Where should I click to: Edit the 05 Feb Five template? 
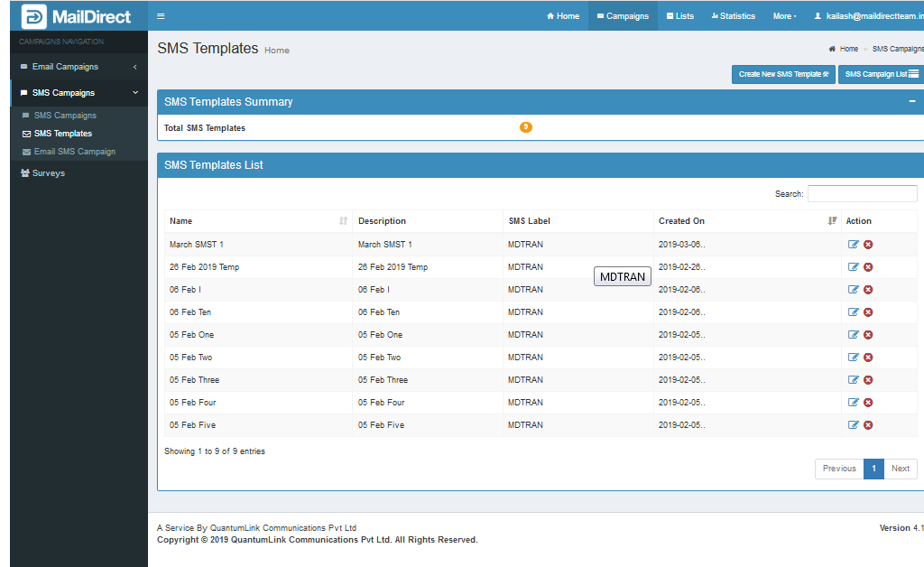[854, 425]
